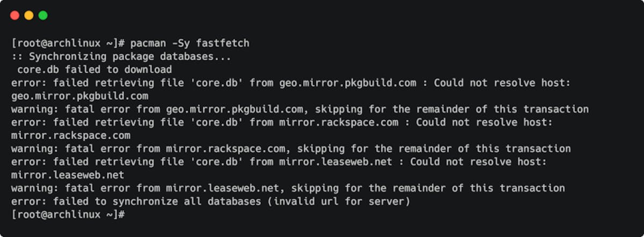Click the warning line mentioning mirror.leaseweb.net
The width and height of the screenshot is (644, 237).
pos(288,188)
